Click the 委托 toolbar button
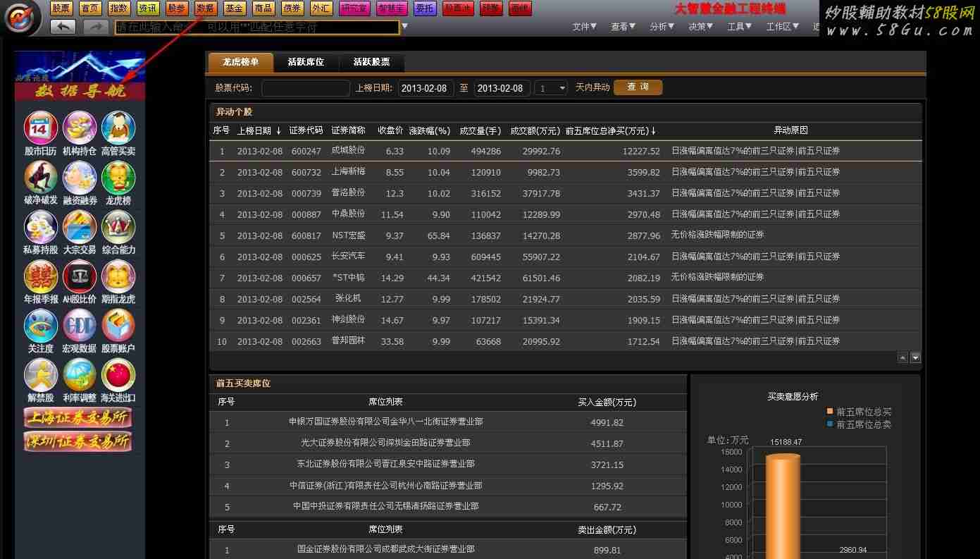Viewport: 980px width, 559px height. coord(425,8)
